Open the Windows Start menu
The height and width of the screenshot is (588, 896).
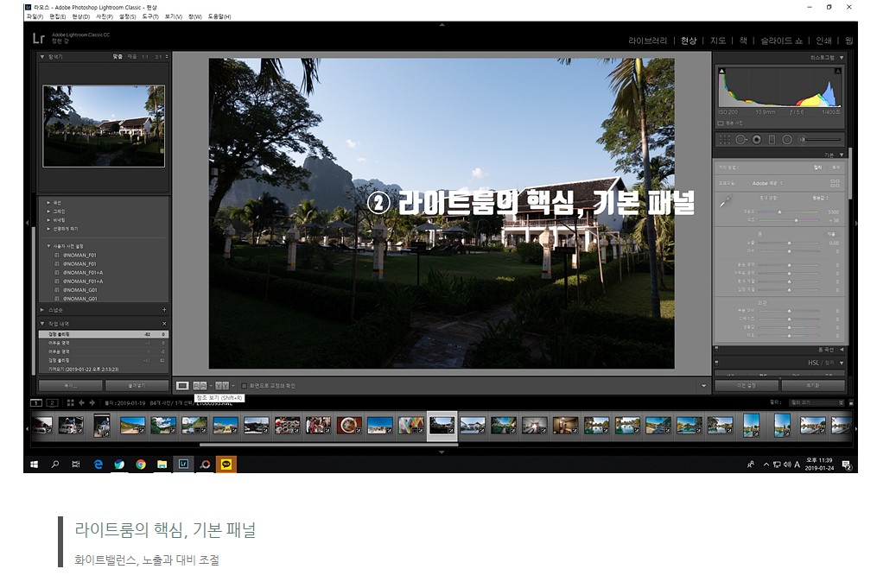click(x=34, y=465)
